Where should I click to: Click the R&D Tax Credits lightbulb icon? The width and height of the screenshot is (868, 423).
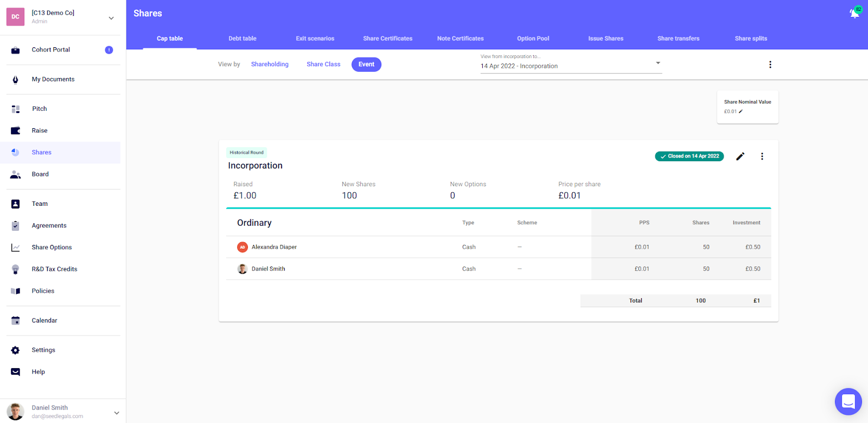pos(15,269)
